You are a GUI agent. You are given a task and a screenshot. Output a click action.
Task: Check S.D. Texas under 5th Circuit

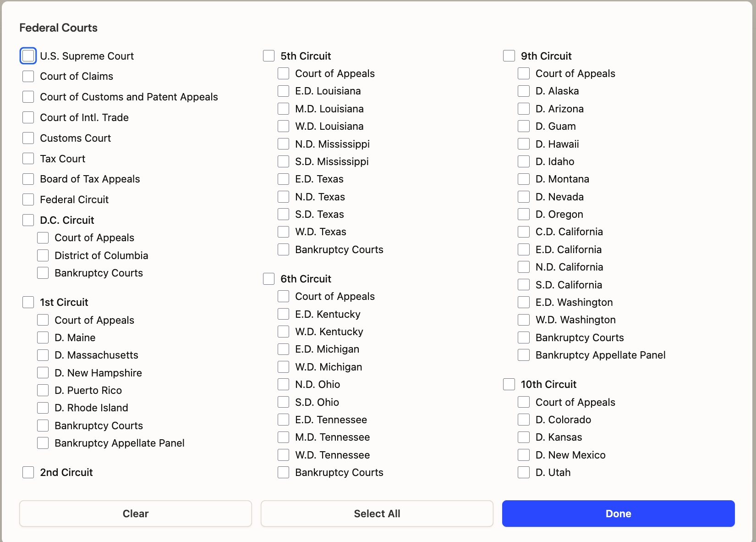tap(284, 214)
